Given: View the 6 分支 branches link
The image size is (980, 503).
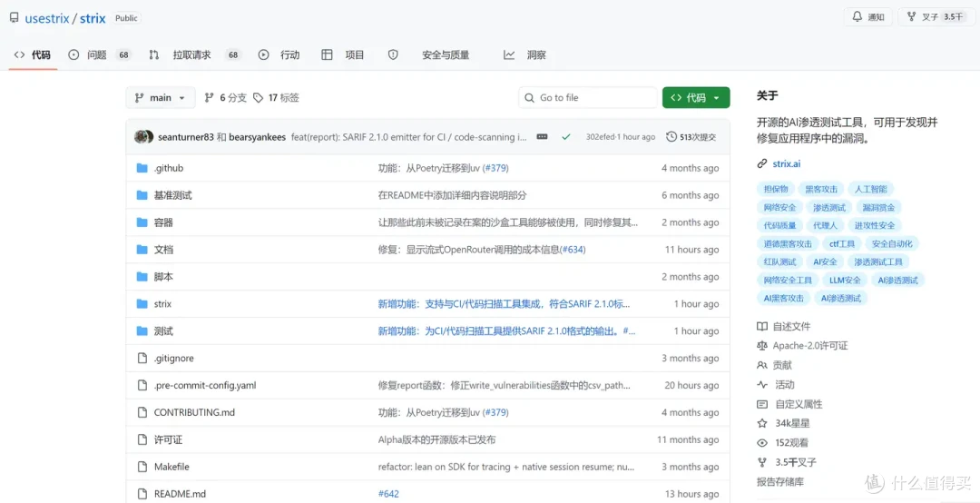Looking at the screenshot, I should pos(226,97).
